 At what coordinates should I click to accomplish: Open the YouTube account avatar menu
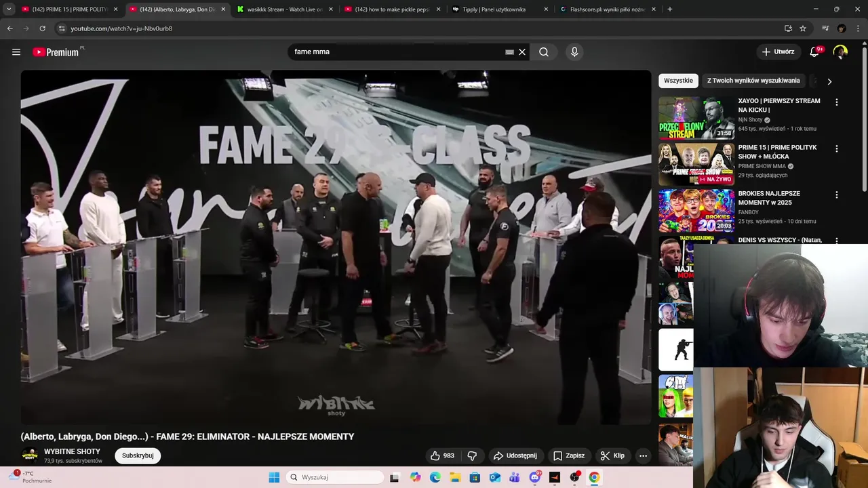840,52
